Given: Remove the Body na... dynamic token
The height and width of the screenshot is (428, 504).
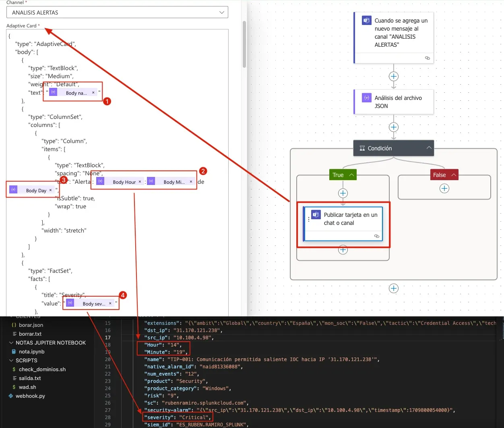Looking at the screenshot, I should [x=93, y=93].
